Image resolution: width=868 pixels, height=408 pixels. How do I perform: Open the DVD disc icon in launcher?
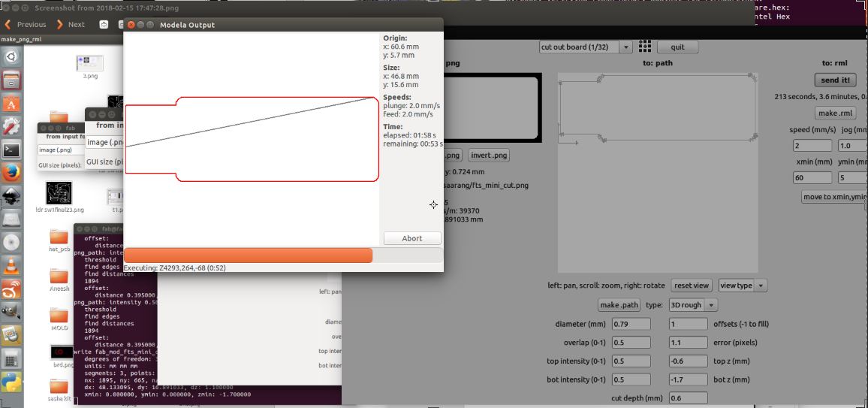point(11,243)
